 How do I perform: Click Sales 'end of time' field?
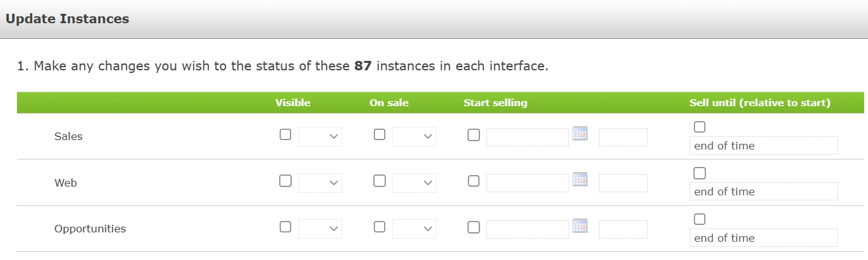(763, 146)
